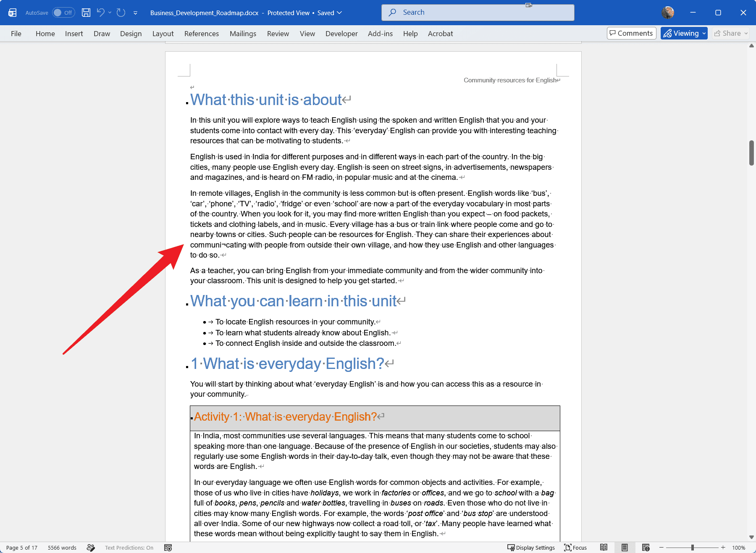Open the Help tab

tap(410, 34)
